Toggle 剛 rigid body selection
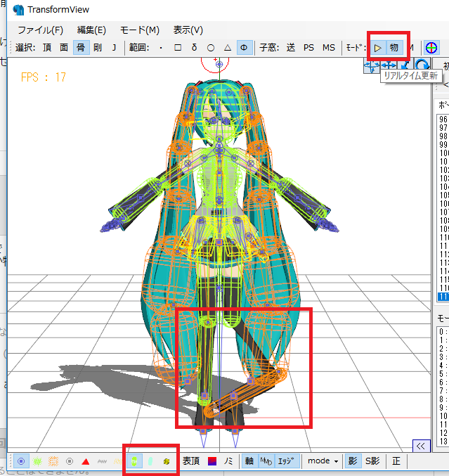Screen dimensions: 449x476 pos(98,48)
